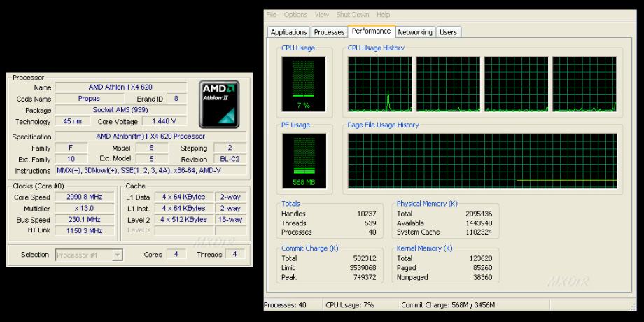Image resolution: width=644 pixels, height=322 pixels.
Task: Click the Handles total 10237
Action: (x=367, y=213)
